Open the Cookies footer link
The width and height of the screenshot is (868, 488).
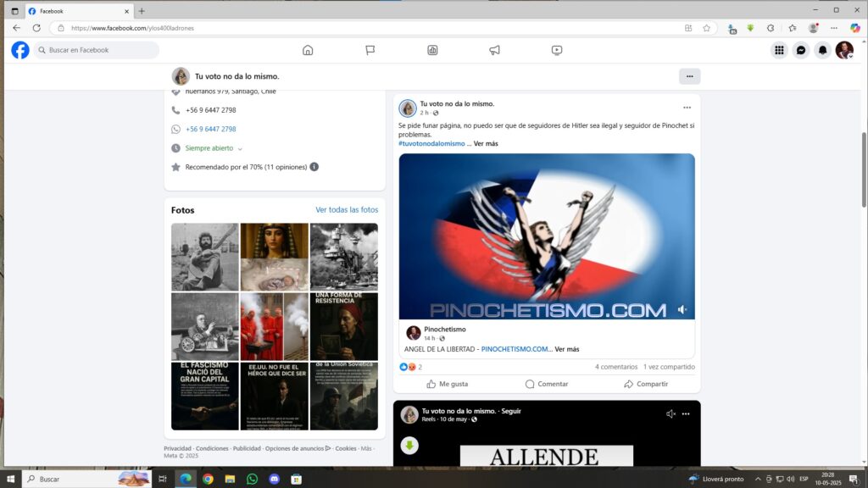346,449
